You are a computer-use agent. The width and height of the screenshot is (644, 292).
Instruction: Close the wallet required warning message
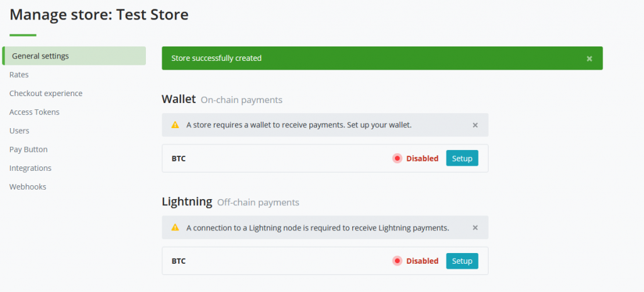[475, 125]
